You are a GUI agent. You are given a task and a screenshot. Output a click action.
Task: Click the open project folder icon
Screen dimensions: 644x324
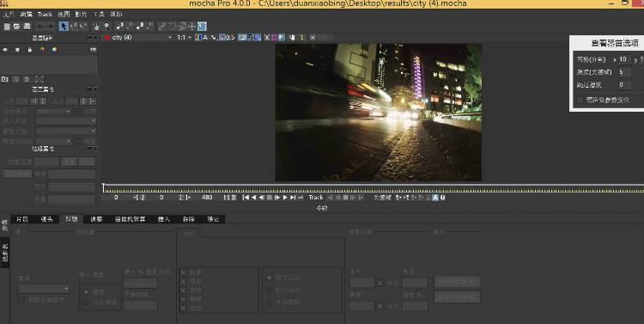click(17, 27)
